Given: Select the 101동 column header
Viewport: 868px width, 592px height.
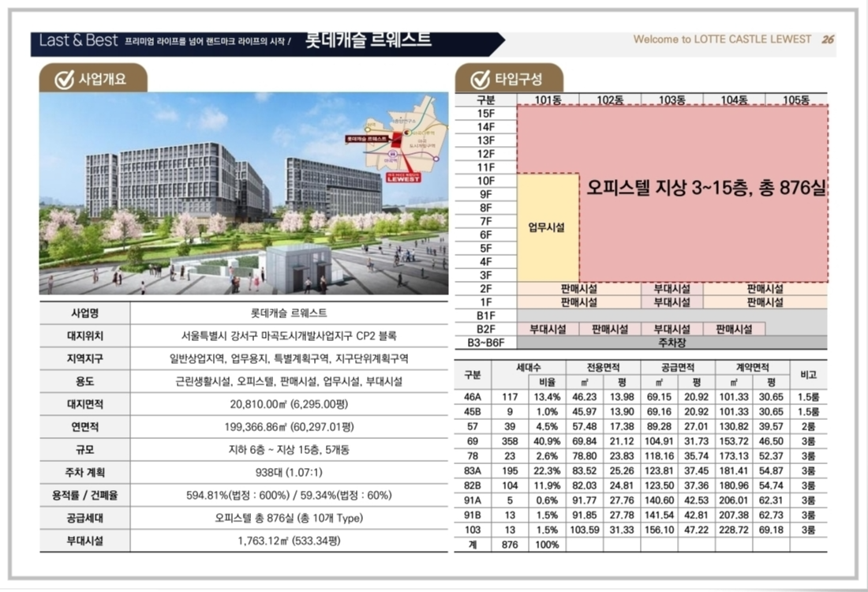Looking at the screenshot, I should pyautogui.click(x=548, y=99).
